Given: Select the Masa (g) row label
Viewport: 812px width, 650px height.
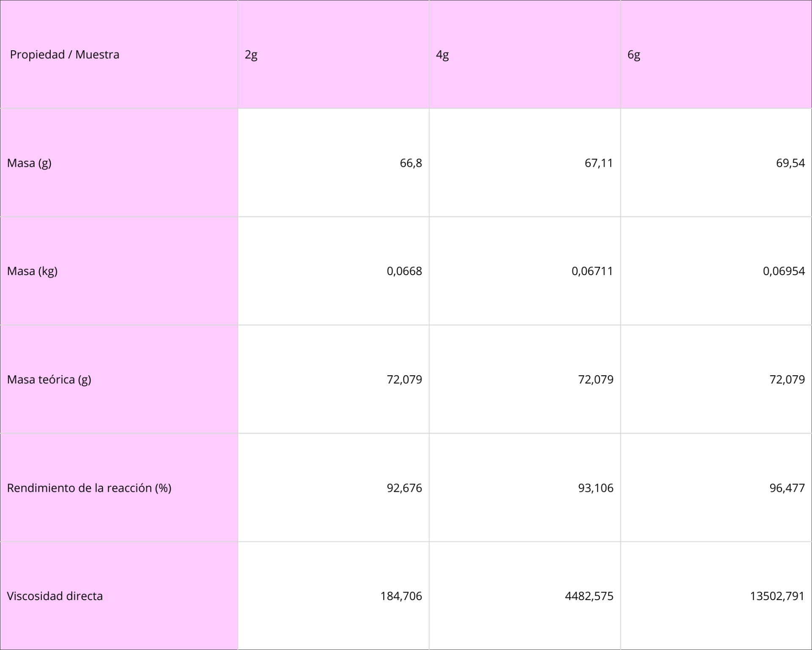Looking at the screenshot, I should pyautogui.click(x=119, y=163).
